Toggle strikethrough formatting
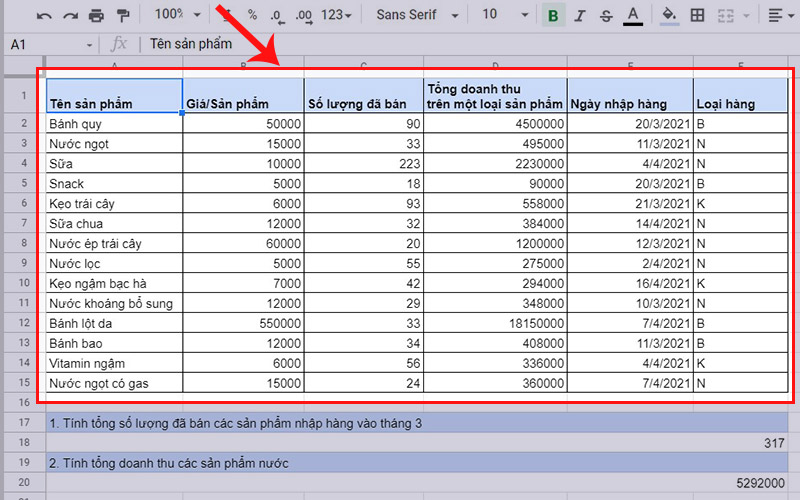800x500 pixels. click(x=605, y=16)
